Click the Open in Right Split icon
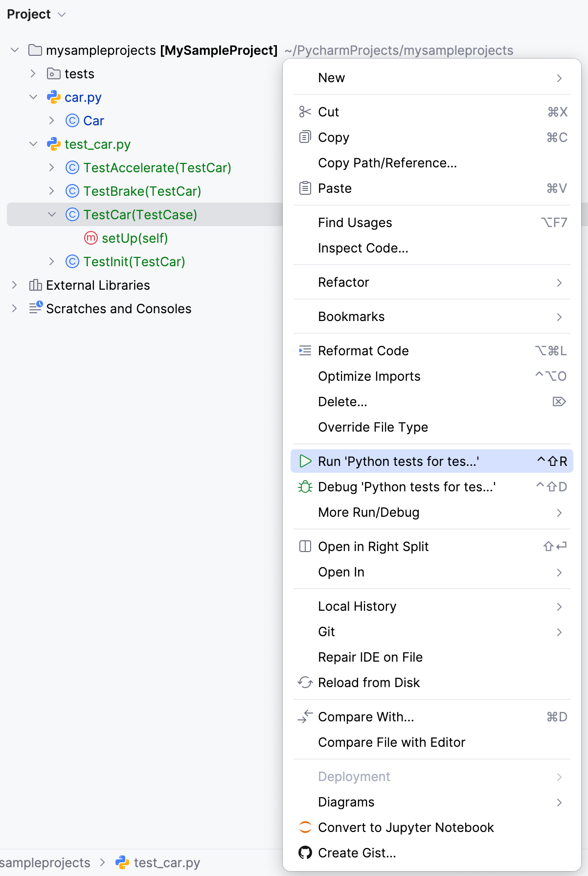Viewport: 588px width, 876px height. pos(305,546)
